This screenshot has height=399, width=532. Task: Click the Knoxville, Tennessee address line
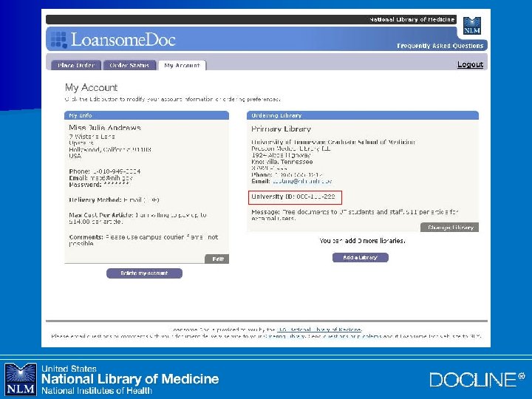[x=282, y=162]
